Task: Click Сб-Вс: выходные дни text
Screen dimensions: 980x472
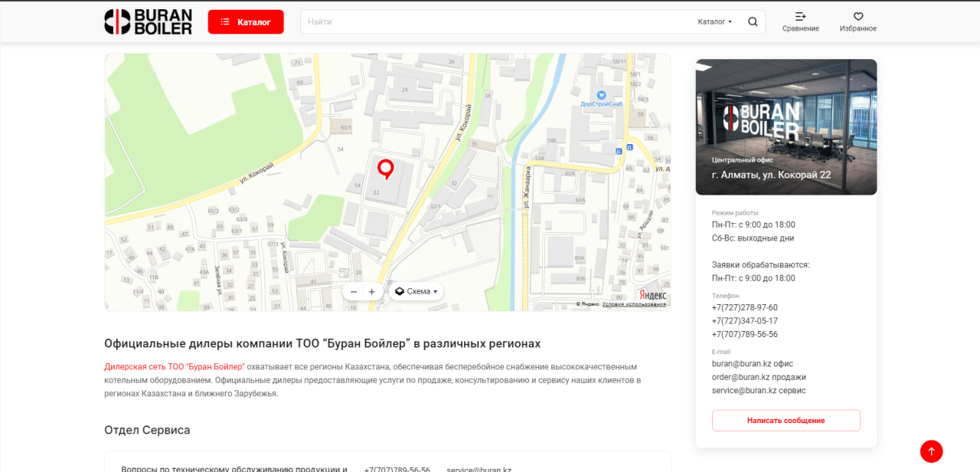Action: [x=753, y=238]
